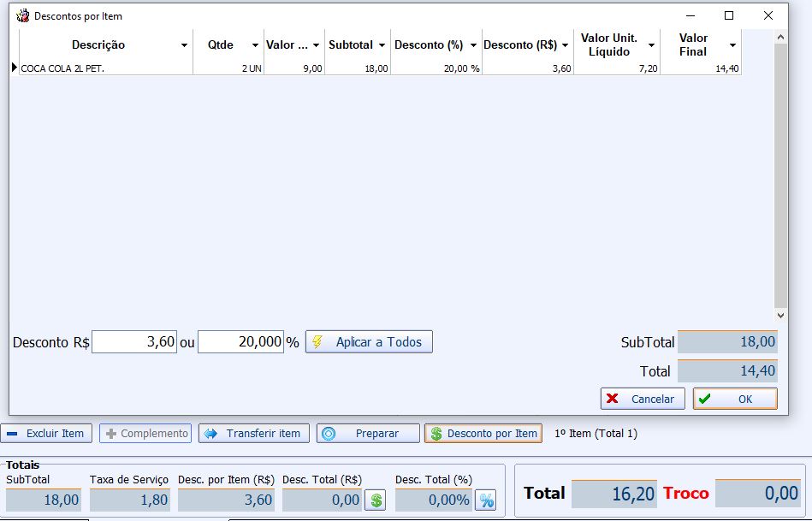Open the Qtde column filter dropdown
Viewport: 812px width, 521px height.
pyautogui.click(x=255, y=45)
